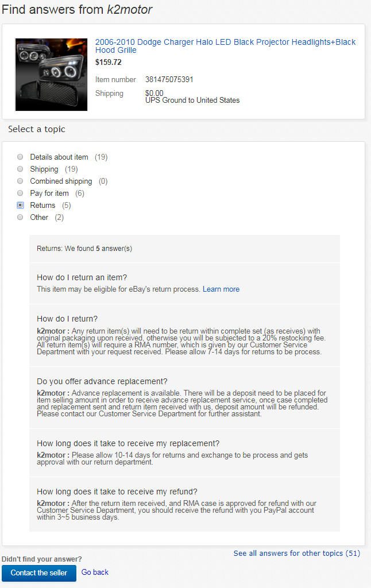Click the Other topic label text
The width and height of the screenshot is (371, 588).
(39, 217)
